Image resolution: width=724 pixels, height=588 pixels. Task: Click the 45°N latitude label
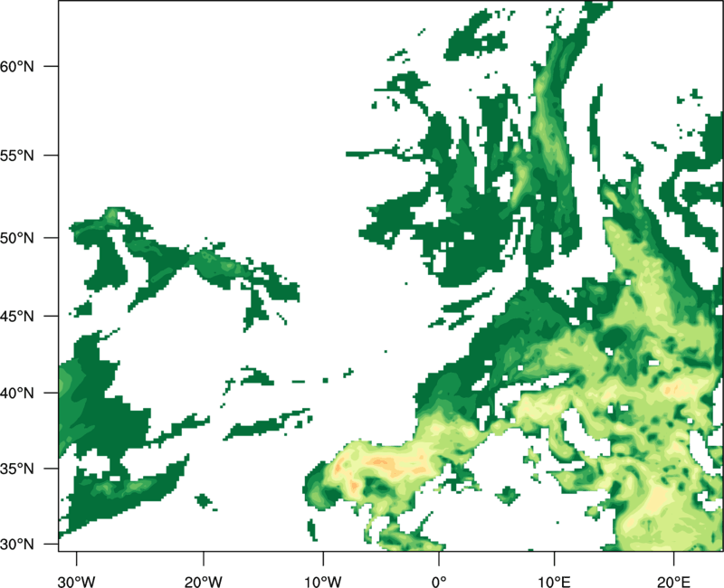16,316
